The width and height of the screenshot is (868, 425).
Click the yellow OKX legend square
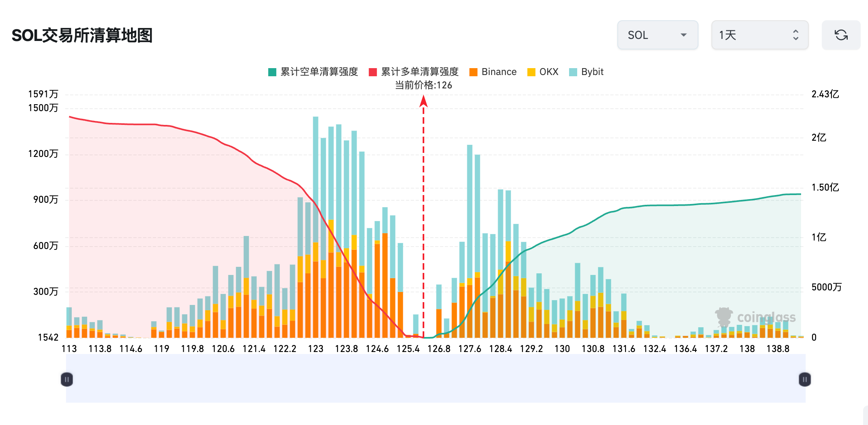pyautogui.click(x=531, y=71)
